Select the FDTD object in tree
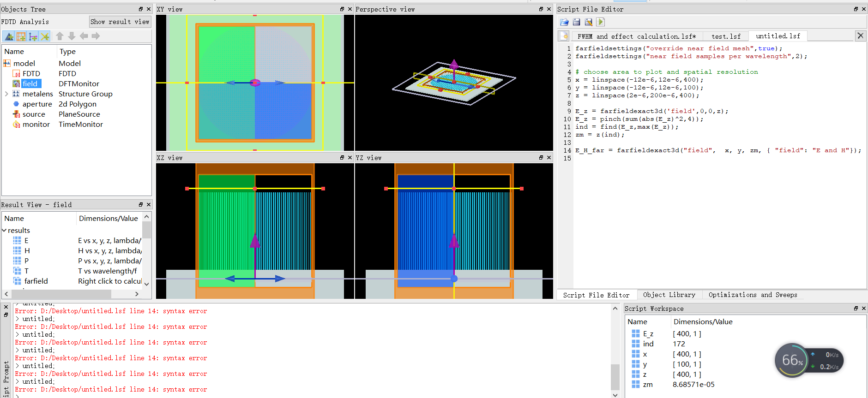Screen dimensions: 868x398 [x=31, y=73]
